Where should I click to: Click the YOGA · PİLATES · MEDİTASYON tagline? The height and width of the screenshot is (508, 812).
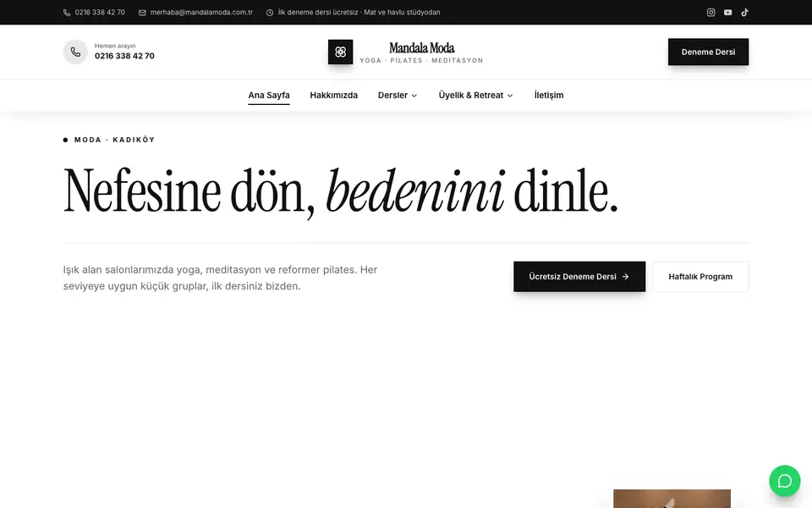pyautogui.click(x=421, y=61)
